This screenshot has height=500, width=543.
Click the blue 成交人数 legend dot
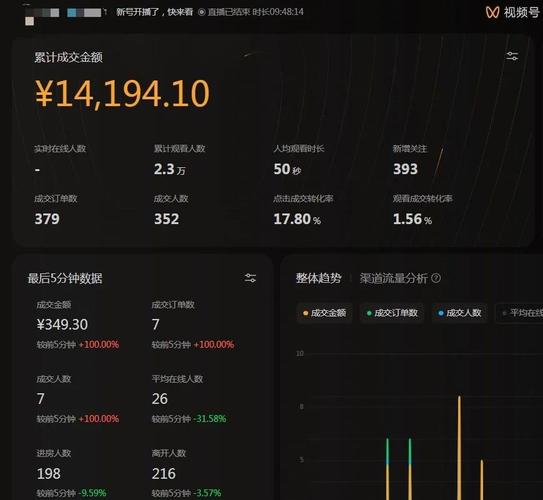(441, 313)
